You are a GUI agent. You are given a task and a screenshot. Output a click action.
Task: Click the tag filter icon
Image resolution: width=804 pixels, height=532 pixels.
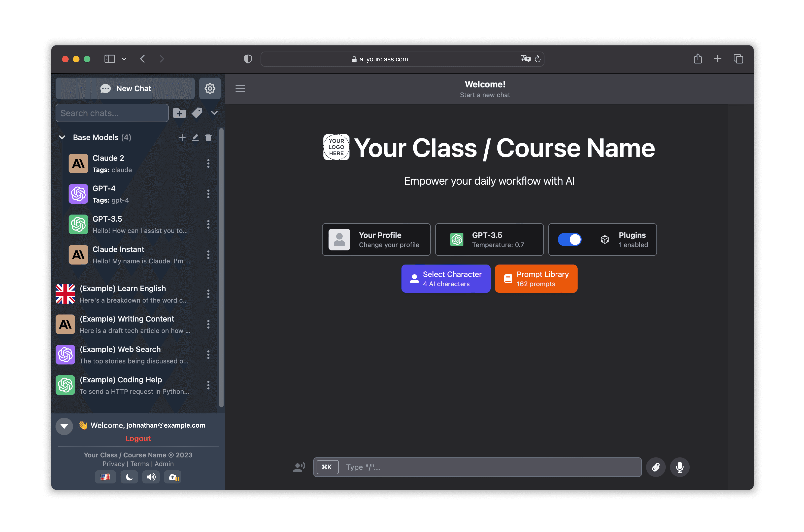[x=197, y=113]
